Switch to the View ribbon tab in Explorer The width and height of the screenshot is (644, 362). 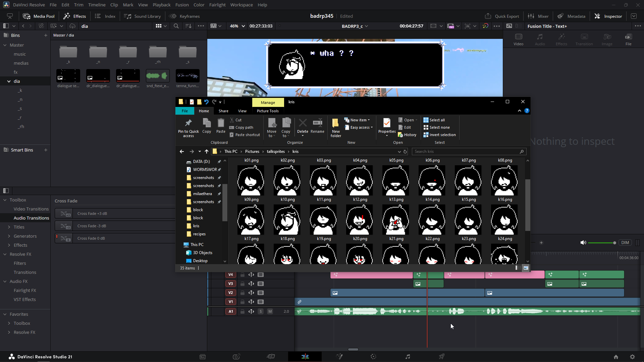242,111
